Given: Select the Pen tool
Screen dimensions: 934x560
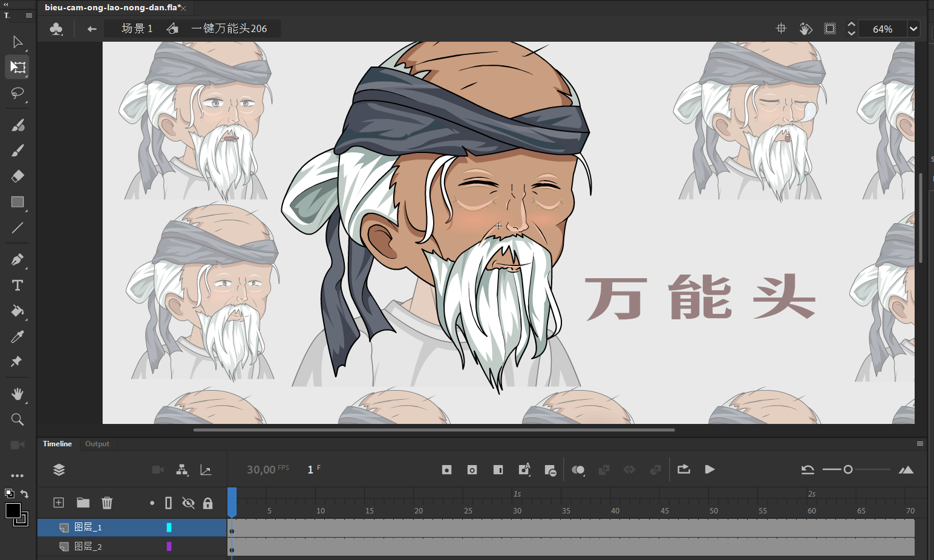Looking at the screenshot, I should pyautogui.click(x=17, y=259).
